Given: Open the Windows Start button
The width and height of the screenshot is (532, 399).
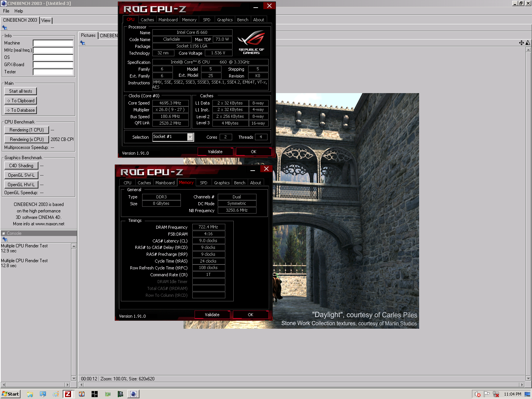Looking at the screenshot, I should point(10,394).
